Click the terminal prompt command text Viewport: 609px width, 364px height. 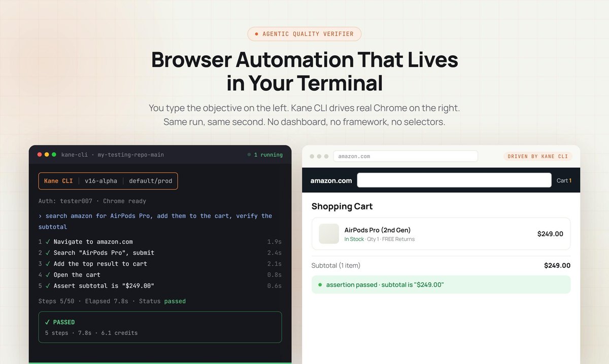tap(155, 222)
